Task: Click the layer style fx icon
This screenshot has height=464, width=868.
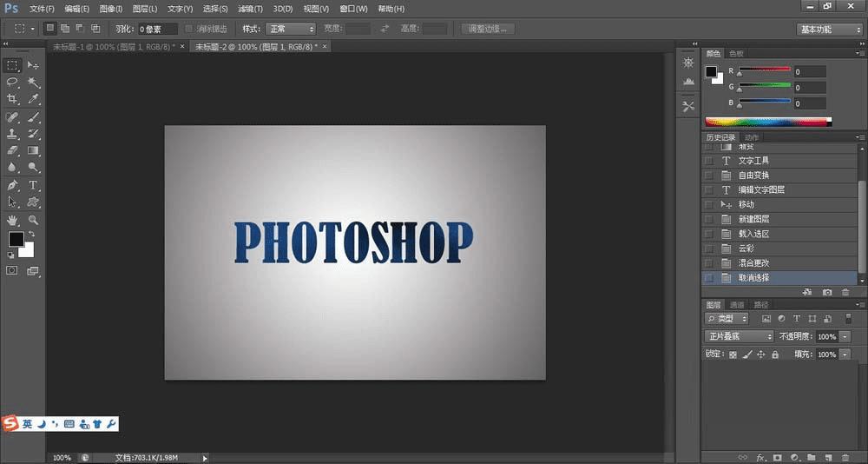Action: (760, 456)
